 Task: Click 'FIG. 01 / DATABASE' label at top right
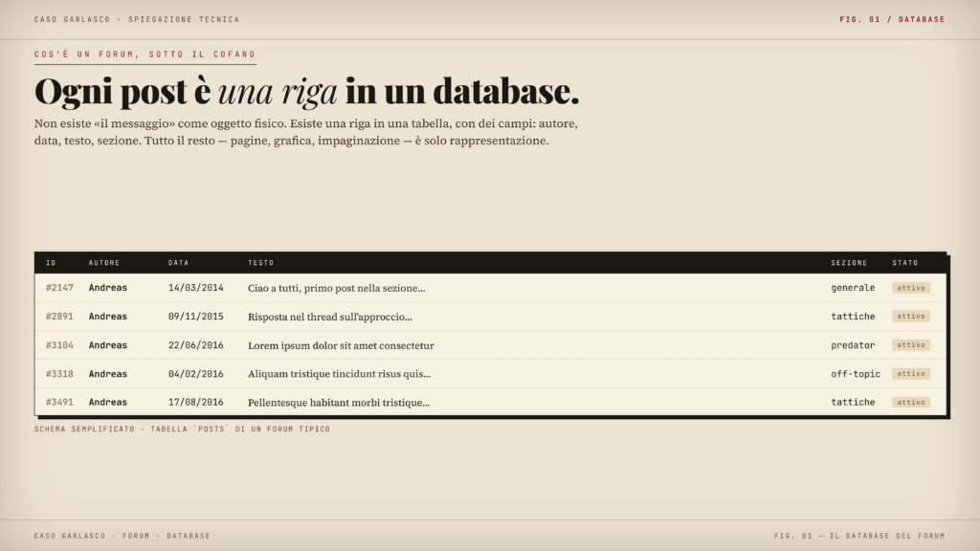pos(892,19)
